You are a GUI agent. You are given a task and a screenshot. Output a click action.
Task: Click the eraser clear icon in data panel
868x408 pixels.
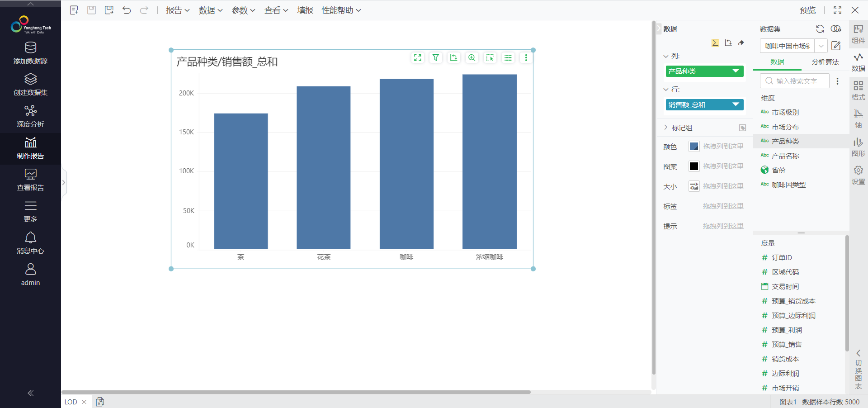coord(741,43)
